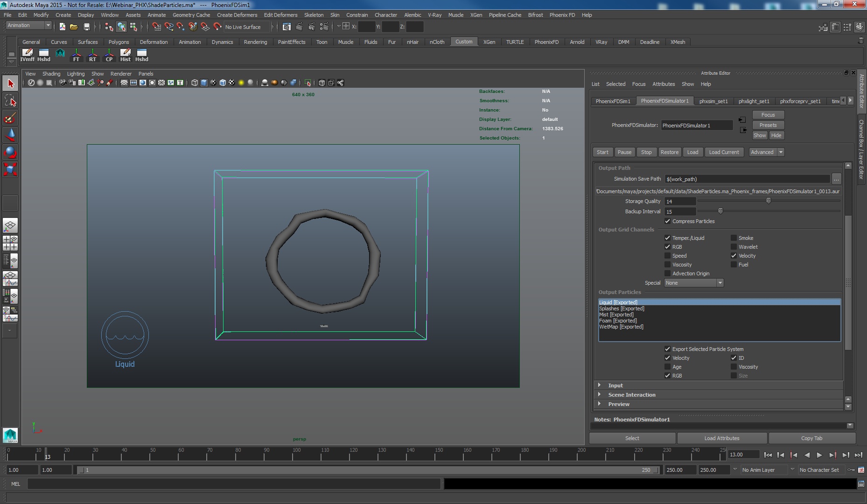
Task: Click the Restore button
Action: [x=670, y=152]
